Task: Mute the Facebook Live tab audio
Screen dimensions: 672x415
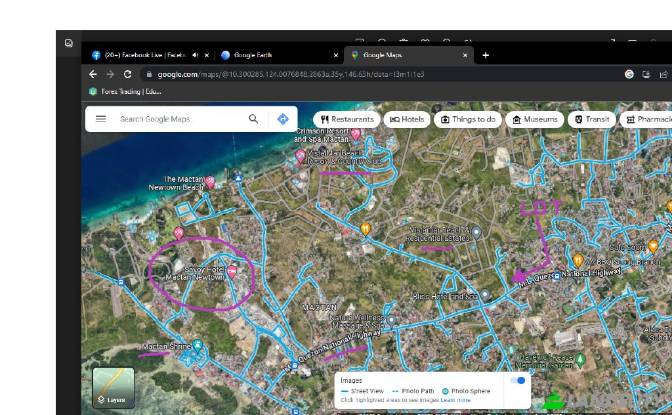Action: coord(195,55)
